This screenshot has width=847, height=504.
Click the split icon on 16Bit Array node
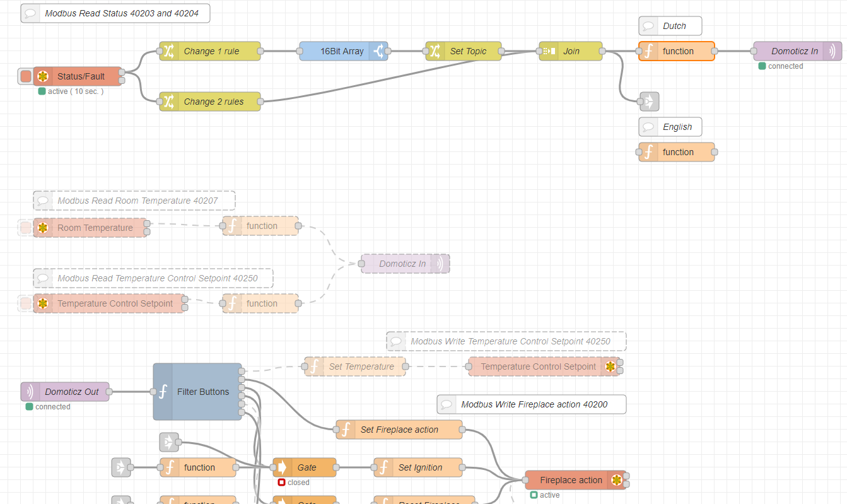[378, 51]
